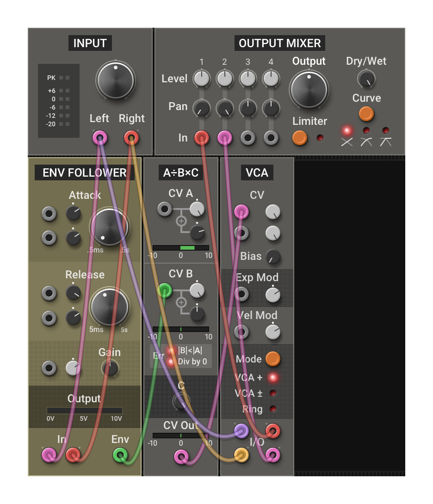Click the In 2 jack on Output Mixer

[x=225, y=137]
